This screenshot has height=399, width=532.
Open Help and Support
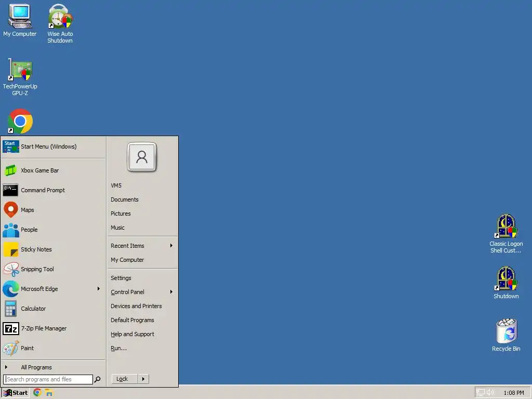(x=142, y=334)
